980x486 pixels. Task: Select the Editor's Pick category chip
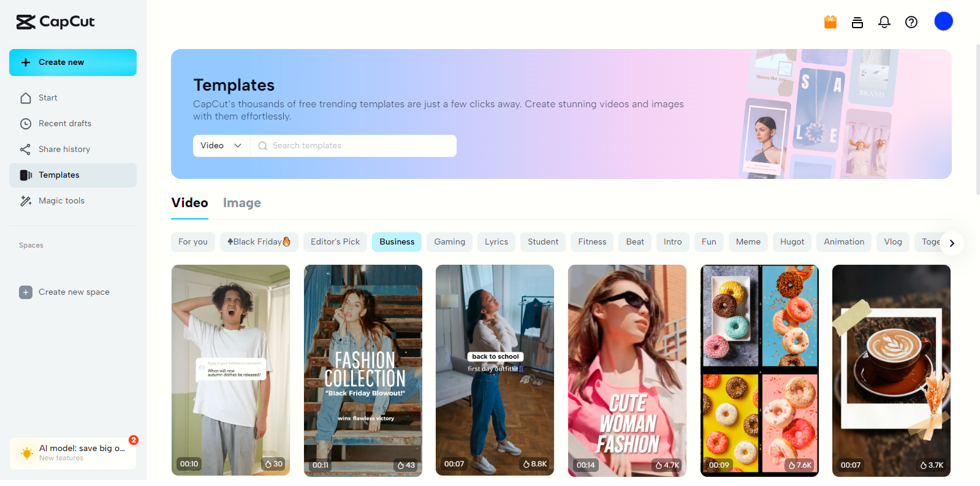[335, 242]
